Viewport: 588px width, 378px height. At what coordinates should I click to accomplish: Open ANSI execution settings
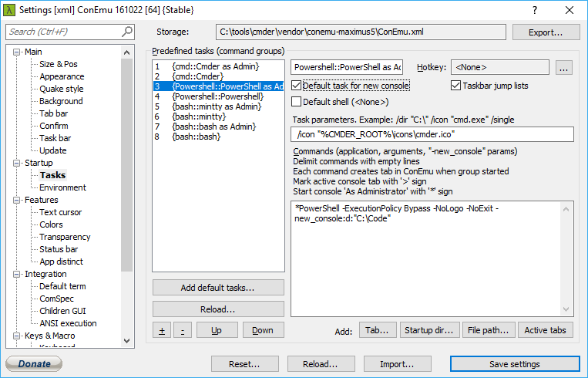coord(68,323)
